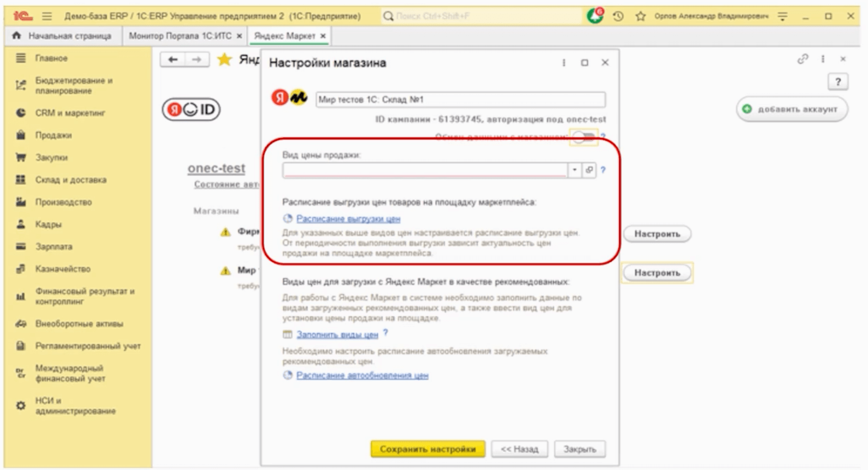Viewport: 868px width, 470px height.
Task: Add page to favorites with yellow star
Action: (224, 60)
